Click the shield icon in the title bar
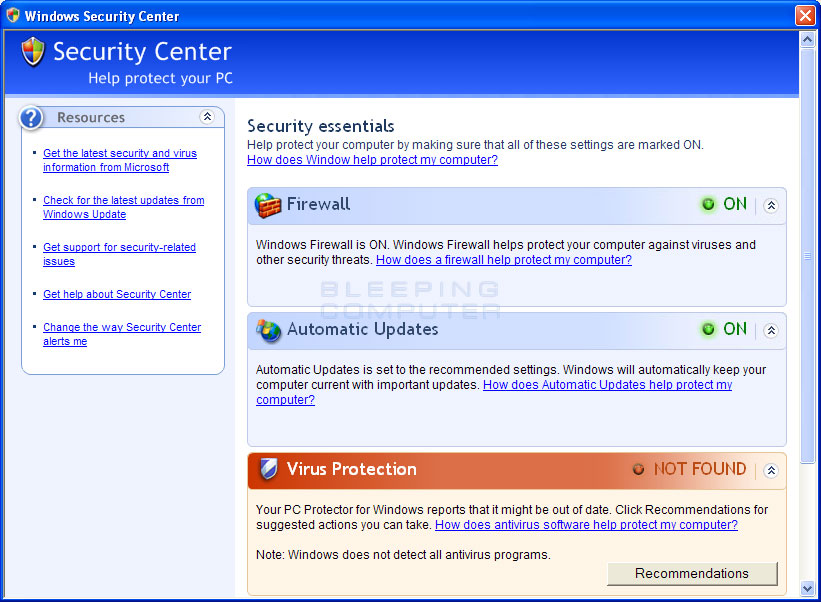Screen dimensions: 821x602 click(x=12, y=15)
